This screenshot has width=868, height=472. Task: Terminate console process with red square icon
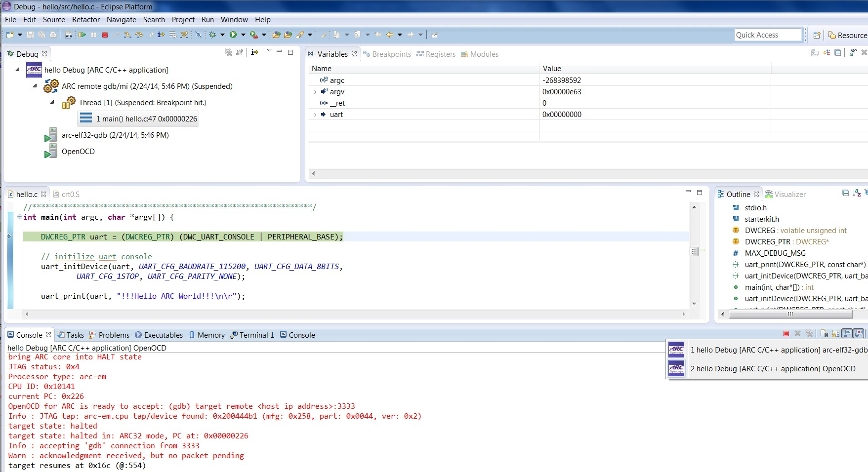(786, 334)
